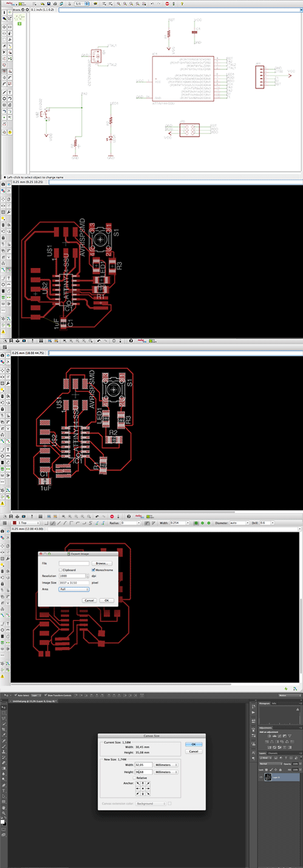This screenshot has width=303, height=868.
Task: Select the Untitled.png document tab
Action: tap(33, 701)
